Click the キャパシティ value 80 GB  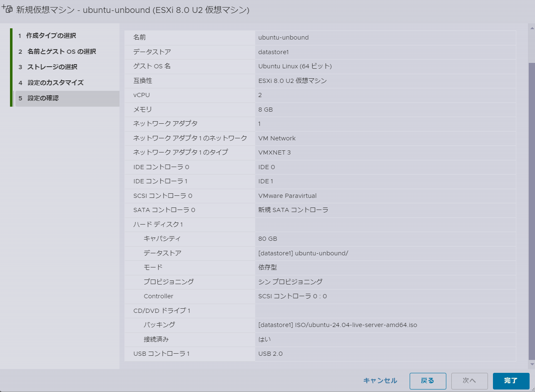point(268,239)
